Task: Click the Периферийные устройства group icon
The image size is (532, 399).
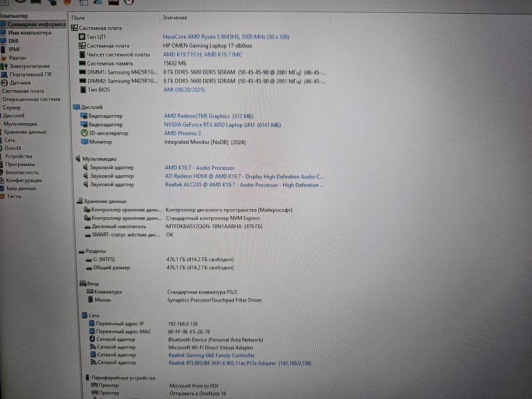Action: [x=88, y=377]
